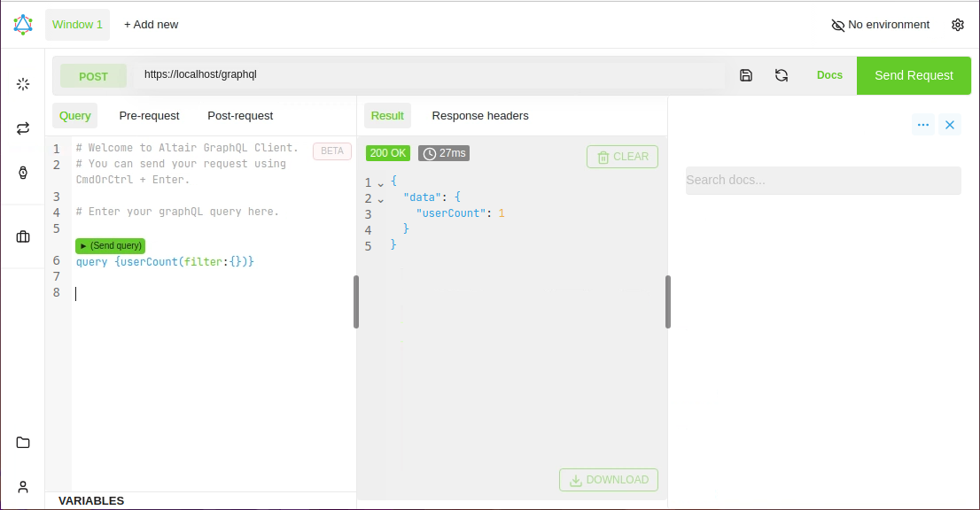Click the Search docs input field

[823, 181]
